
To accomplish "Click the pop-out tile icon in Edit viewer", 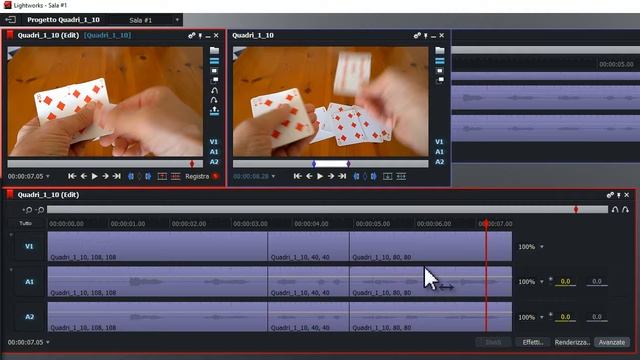I will [x=214, y=80].
